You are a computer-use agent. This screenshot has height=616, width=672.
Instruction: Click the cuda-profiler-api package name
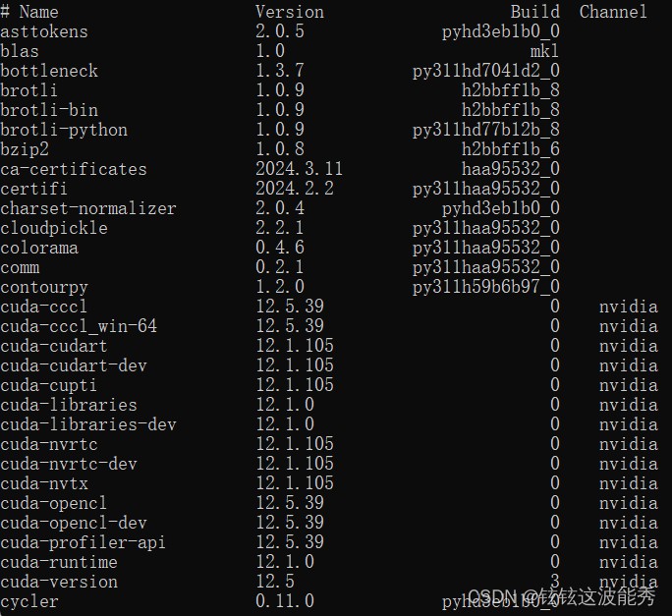coord(84,542)
